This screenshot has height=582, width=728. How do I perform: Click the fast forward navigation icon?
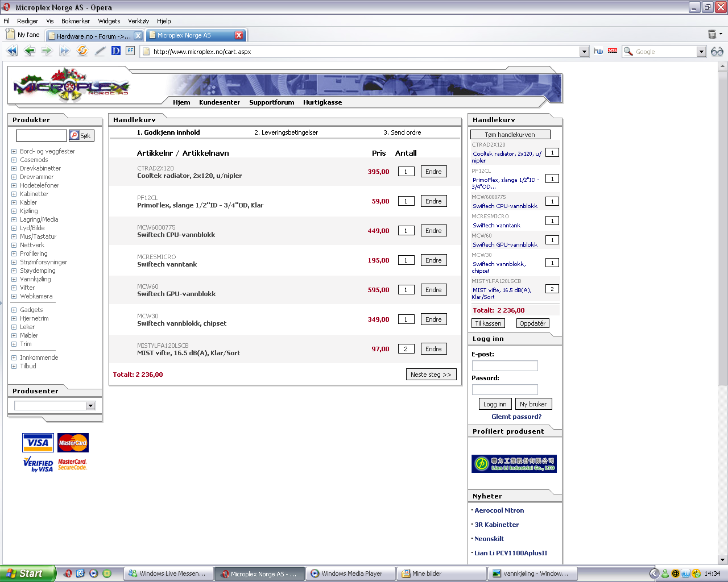pos(64,51)
